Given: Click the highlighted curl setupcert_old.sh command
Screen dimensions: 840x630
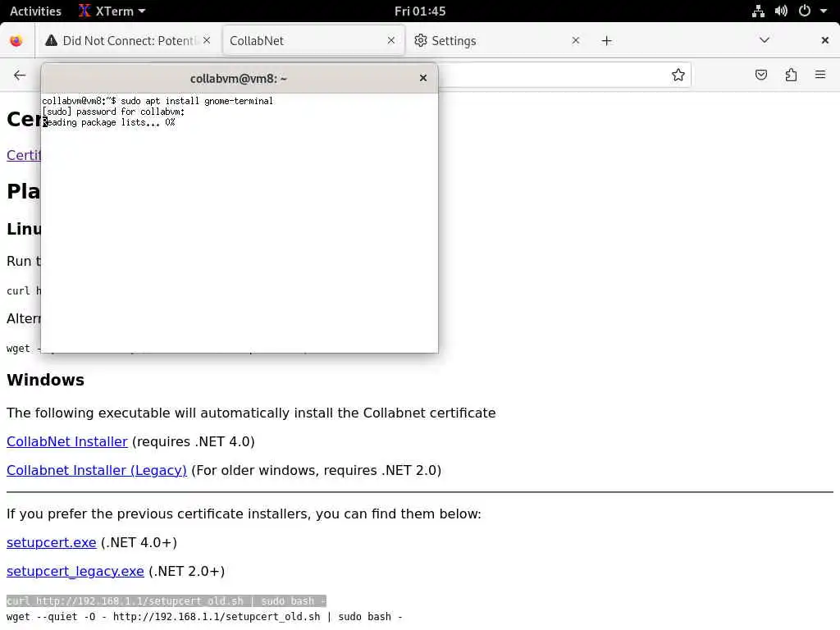Looking at the screenshot, I should coord(166,601).
